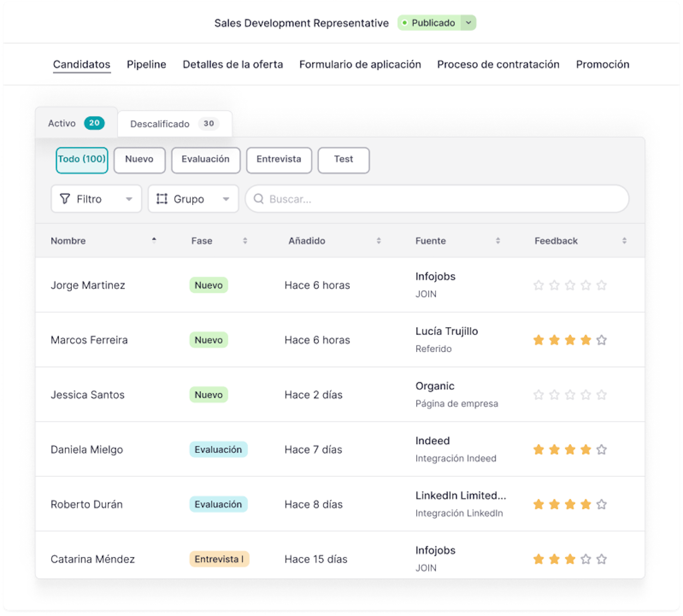Set Jessica Santos rating to one star
The image size is (683, 616).
538,395
